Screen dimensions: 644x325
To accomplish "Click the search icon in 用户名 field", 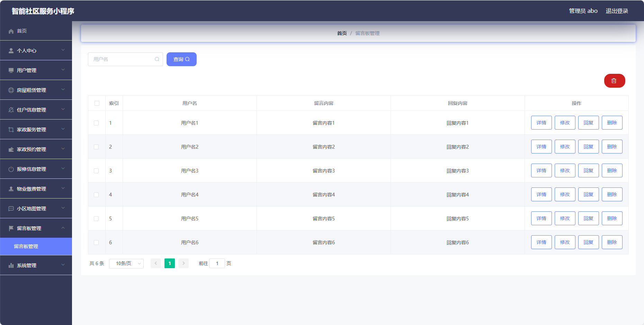I will click(x=157, y=59).
